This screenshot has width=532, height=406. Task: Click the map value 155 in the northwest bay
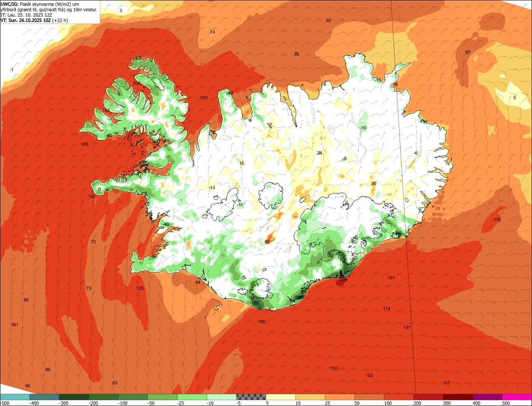(204, 98)
